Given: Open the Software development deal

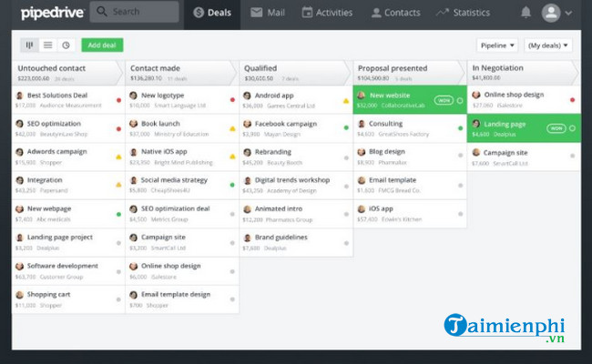Looking at the screenshot, I should [68, 271].
